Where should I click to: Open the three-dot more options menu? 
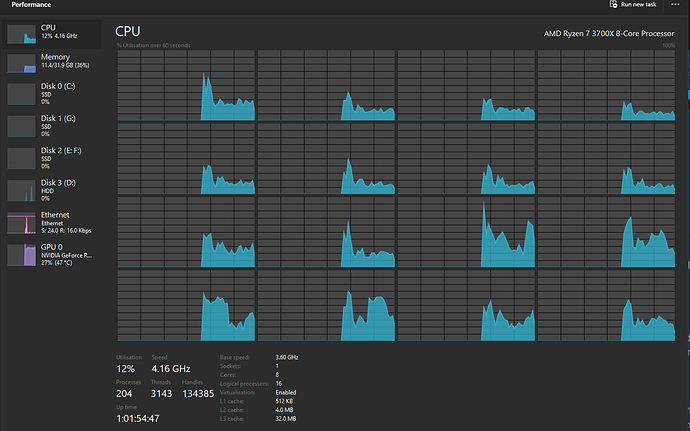pos(677,5)
